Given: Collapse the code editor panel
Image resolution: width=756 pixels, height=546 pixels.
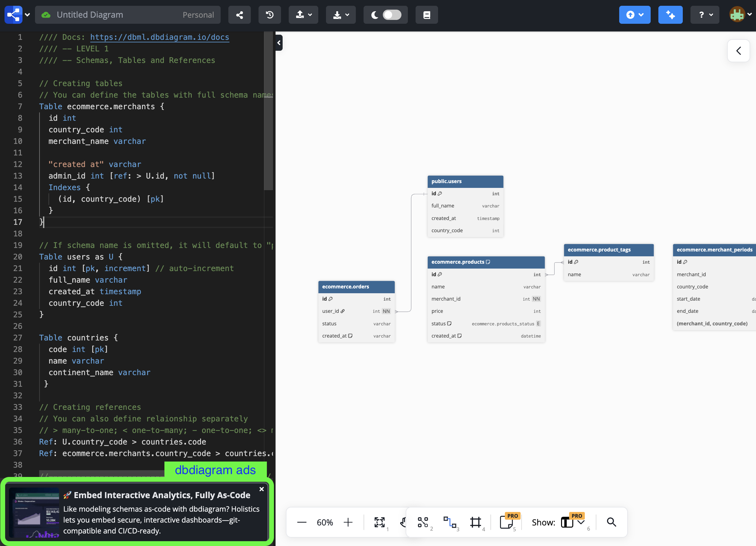Looking at the screenshot, I should (279, 43).
